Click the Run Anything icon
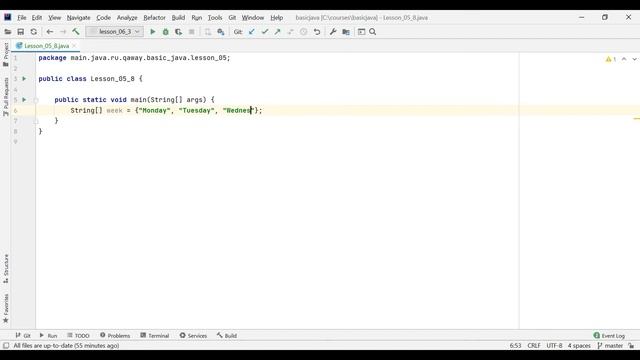 pyautogui.click(x=361, y=32)
